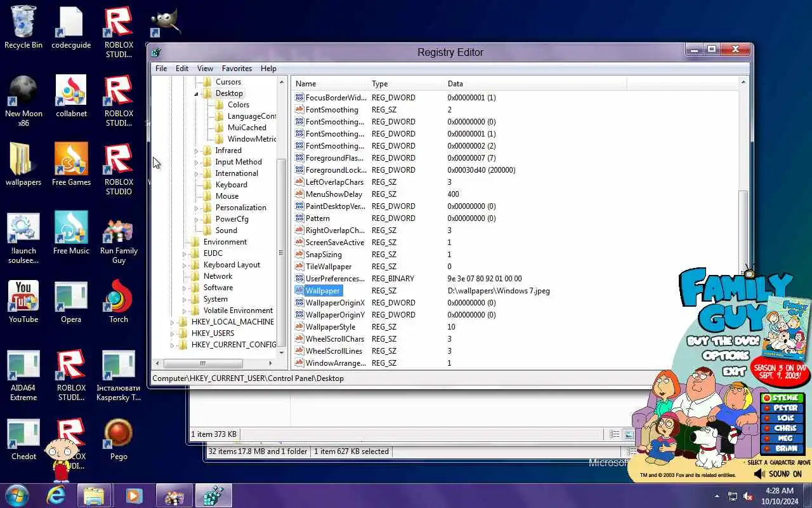Open the Help menu in Registry Editor
The image size is (812, 508).
click(268, 69)
